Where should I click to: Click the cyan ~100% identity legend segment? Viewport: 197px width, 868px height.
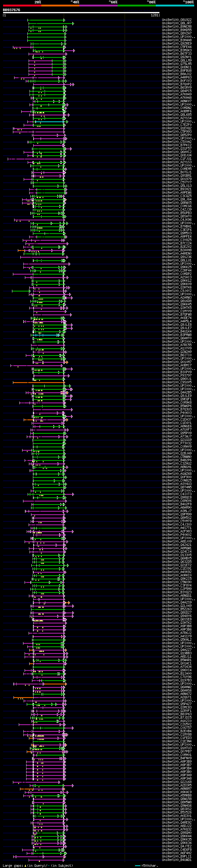tap(175, 6)
